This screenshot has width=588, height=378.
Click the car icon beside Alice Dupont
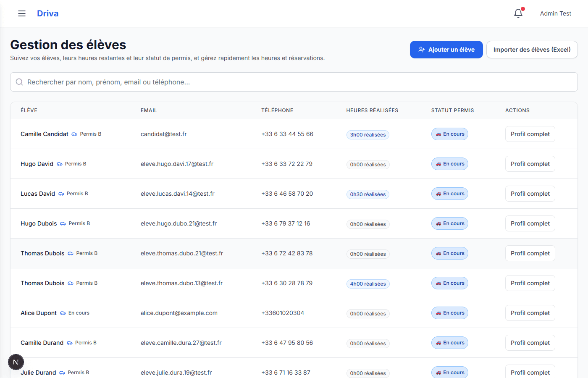click(x=63, y=313)
